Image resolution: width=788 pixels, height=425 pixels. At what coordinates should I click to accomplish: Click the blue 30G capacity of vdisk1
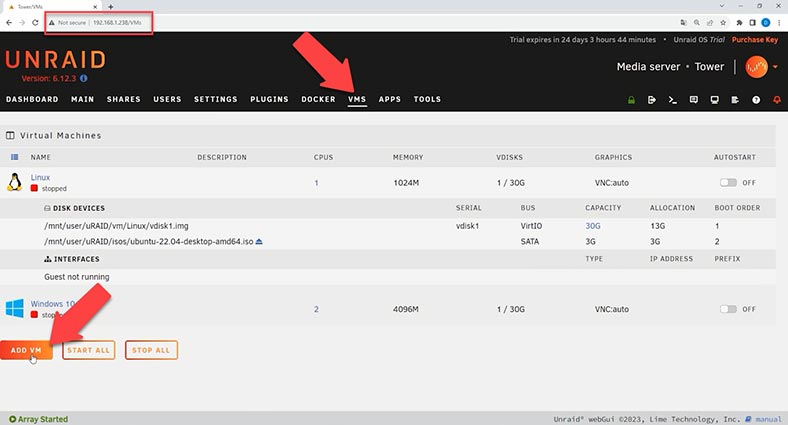point(593,226)
